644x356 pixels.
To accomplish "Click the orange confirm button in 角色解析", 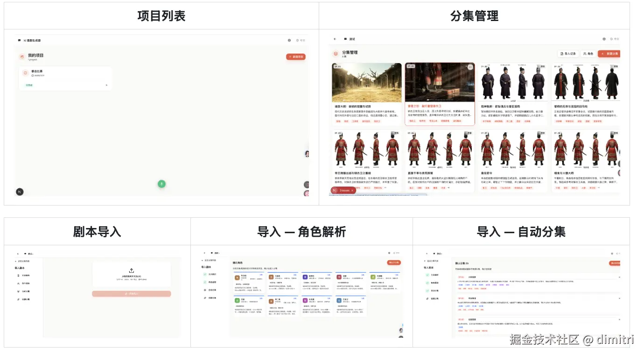I will pyautogui.click(x=394, y=263).
